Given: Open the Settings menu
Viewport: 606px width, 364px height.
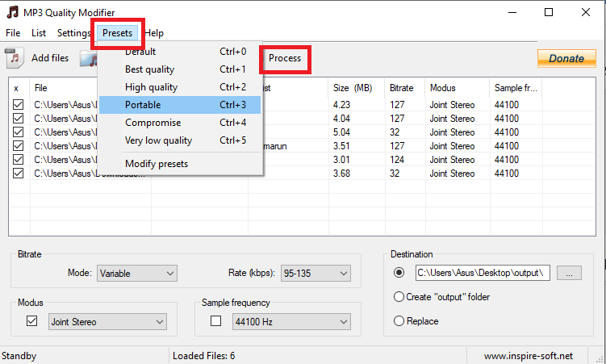Looking at the screenshot, I should coord(73,33).
